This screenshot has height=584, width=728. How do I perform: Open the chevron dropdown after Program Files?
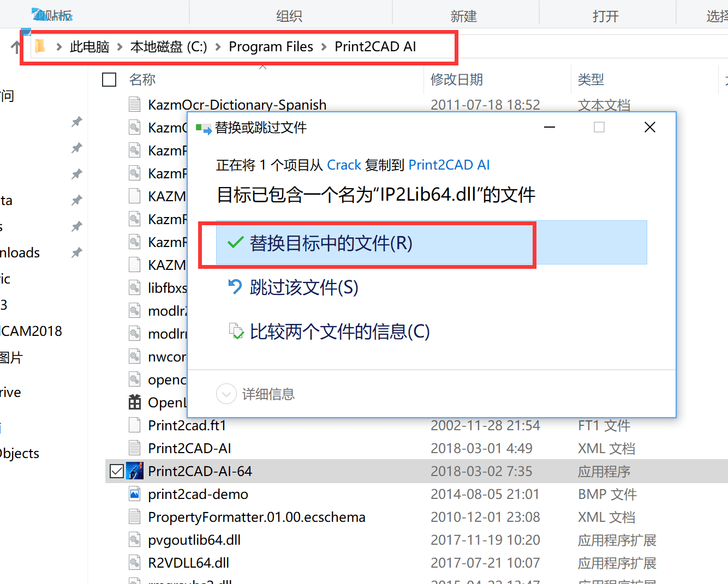pos(324,47)
